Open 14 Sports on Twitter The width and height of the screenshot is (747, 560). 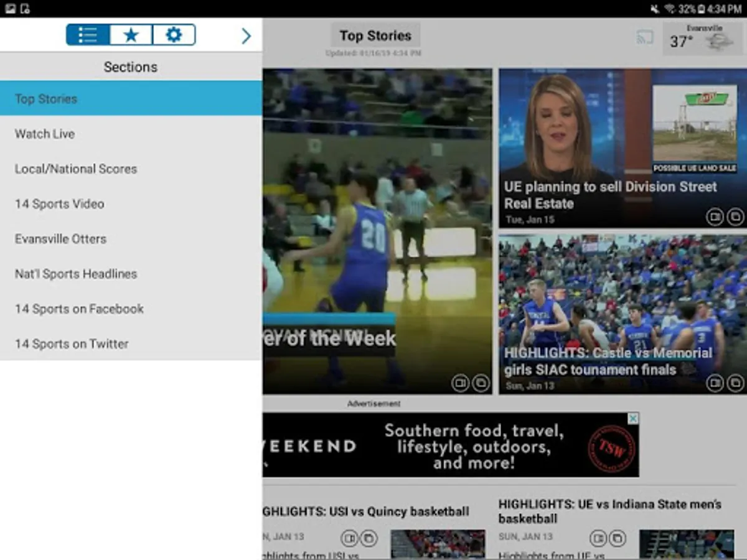(x=131, y=343)
